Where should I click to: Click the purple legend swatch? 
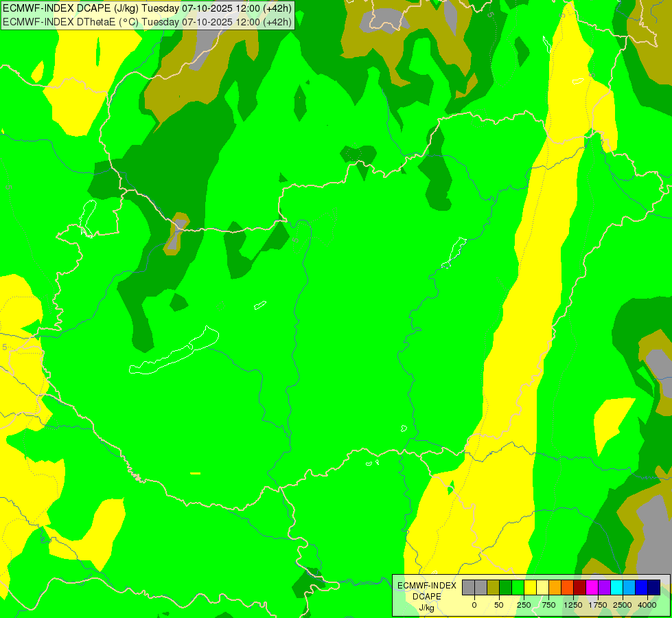click(604, 587)
